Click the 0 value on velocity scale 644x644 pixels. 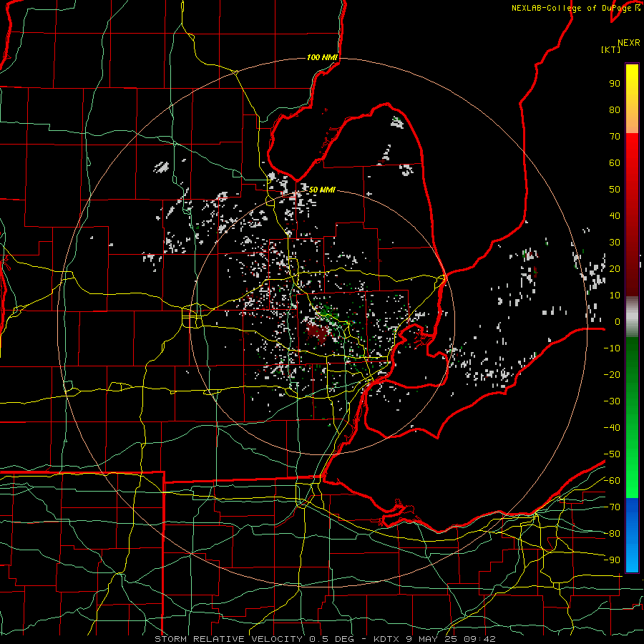pyautogui.click(x=618, y=322)
